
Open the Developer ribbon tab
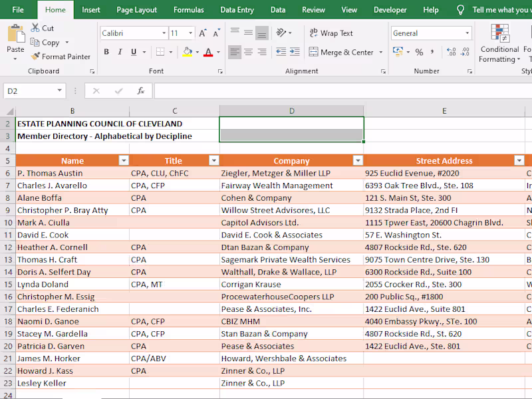point(390,9)
